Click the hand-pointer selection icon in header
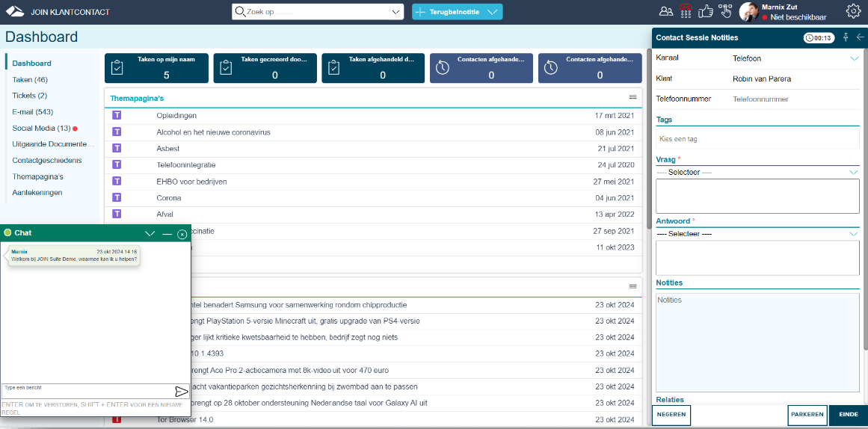The image size is (868, 429). click(x=724, y=11)
